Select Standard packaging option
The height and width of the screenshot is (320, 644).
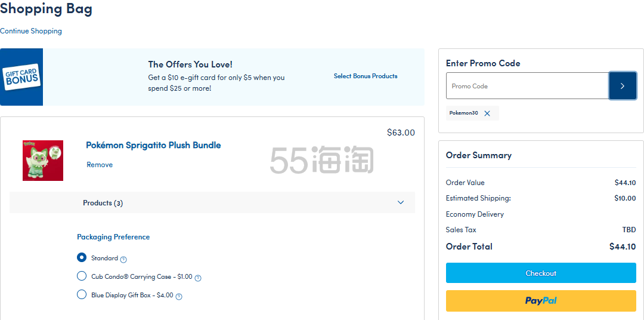[82, 258]
